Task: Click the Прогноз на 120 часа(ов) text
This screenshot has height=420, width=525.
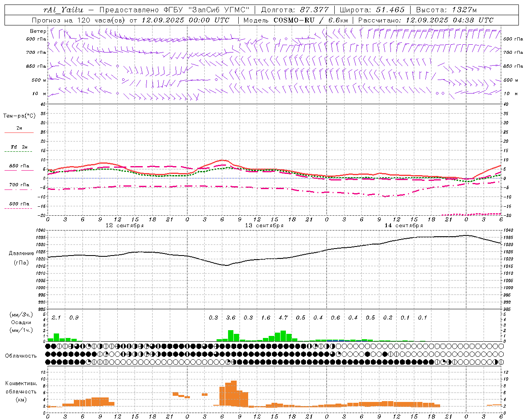Action: 79,20
